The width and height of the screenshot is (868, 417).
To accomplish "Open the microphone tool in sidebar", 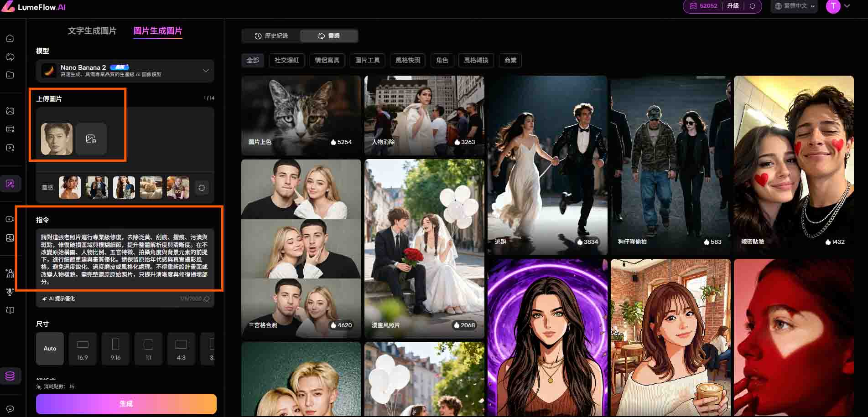I will click(x=10, y=292).
